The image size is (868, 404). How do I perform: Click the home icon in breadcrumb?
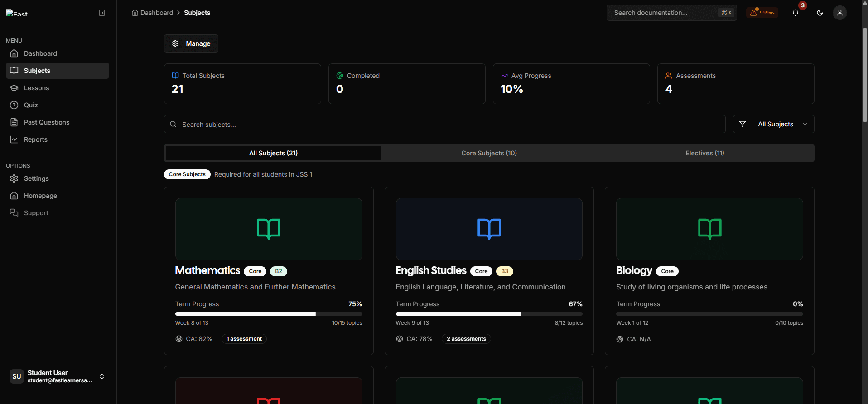pyautogui.click(x=135, y=13)
